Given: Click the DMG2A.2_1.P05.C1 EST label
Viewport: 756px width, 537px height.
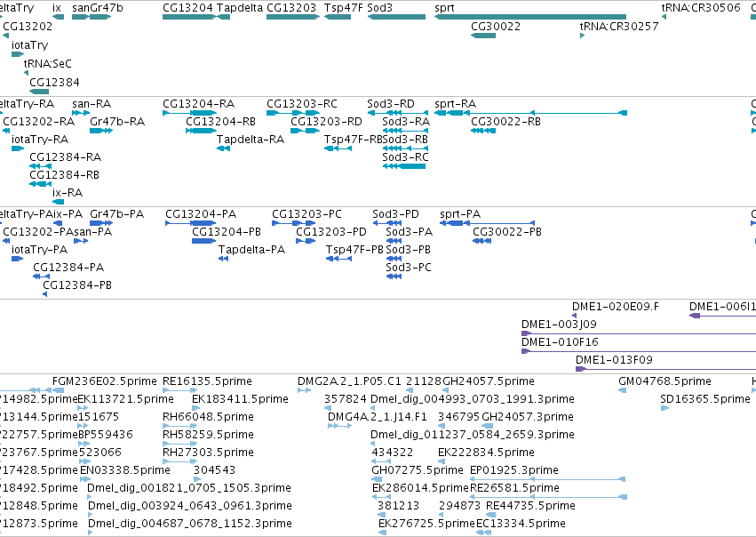Looking at the screenshot, I should [349, 381].
